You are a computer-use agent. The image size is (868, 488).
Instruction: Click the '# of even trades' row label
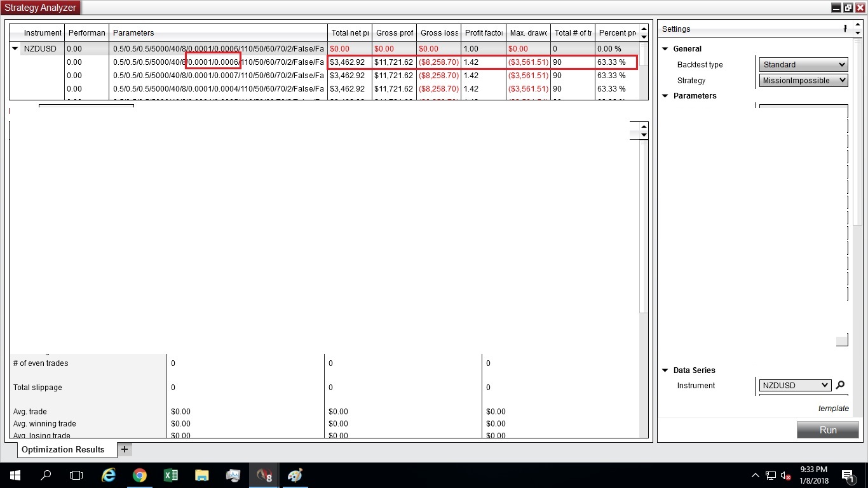[x=41, y=363]
